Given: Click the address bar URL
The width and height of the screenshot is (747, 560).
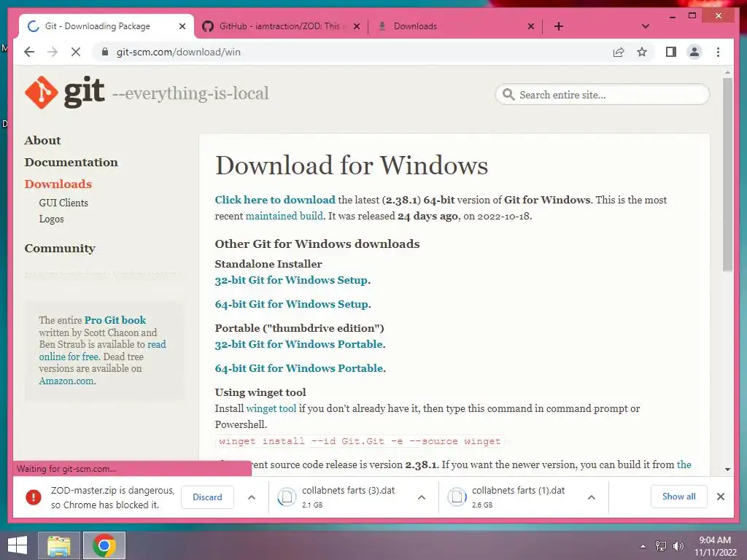Looking at the screenshot, I should point(178,52).
